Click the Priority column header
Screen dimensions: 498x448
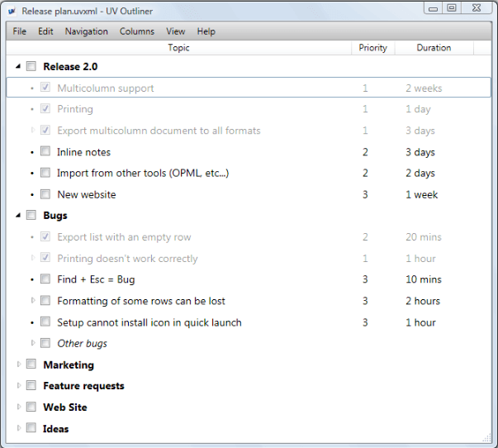pyautogui.click(x=373, y=48)
